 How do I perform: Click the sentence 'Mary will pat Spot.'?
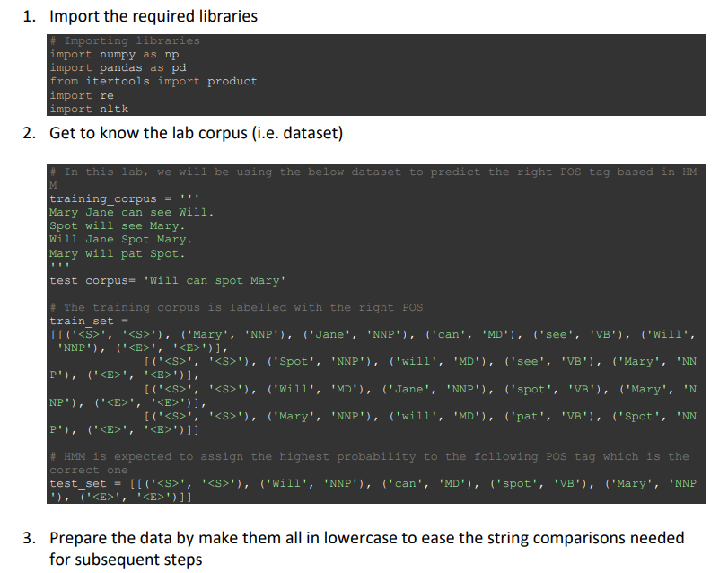(x=118, y=253)
